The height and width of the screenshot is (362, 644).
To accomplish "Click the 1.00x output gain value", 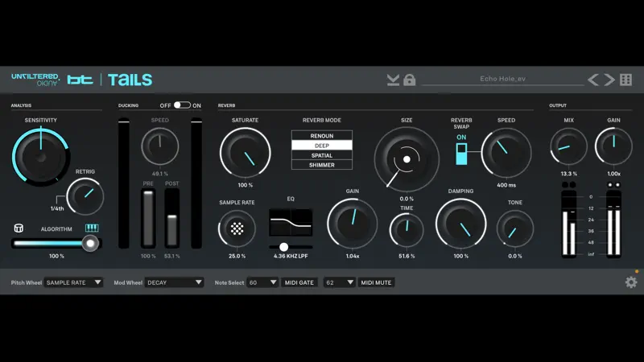I will [613, 174].
